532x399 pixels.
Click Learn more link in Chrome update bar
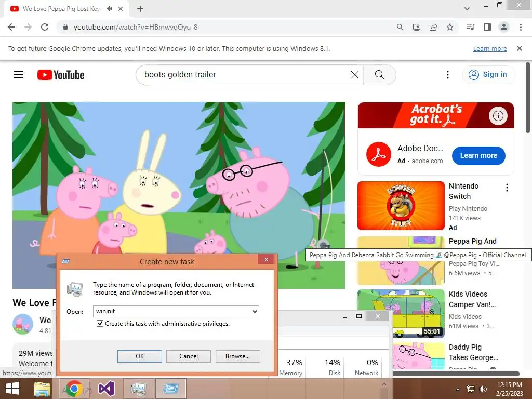point(490,48)
